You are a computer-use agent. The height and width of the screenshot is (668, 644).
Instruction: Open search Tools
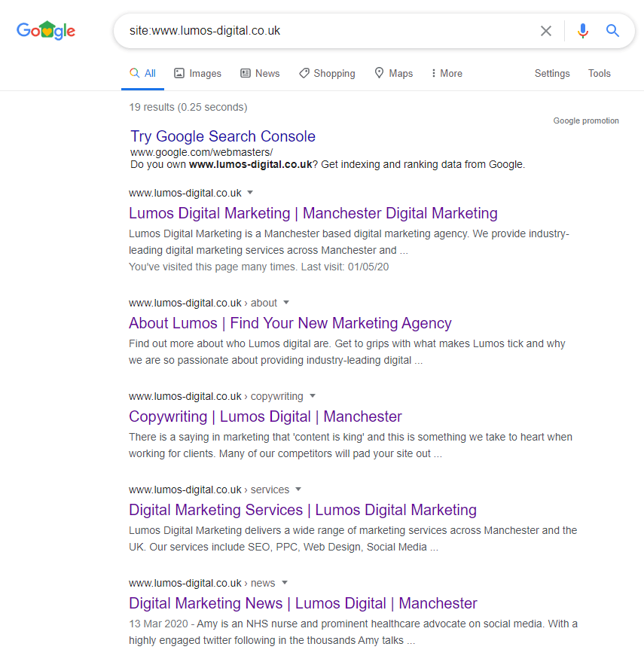point(600,73)
